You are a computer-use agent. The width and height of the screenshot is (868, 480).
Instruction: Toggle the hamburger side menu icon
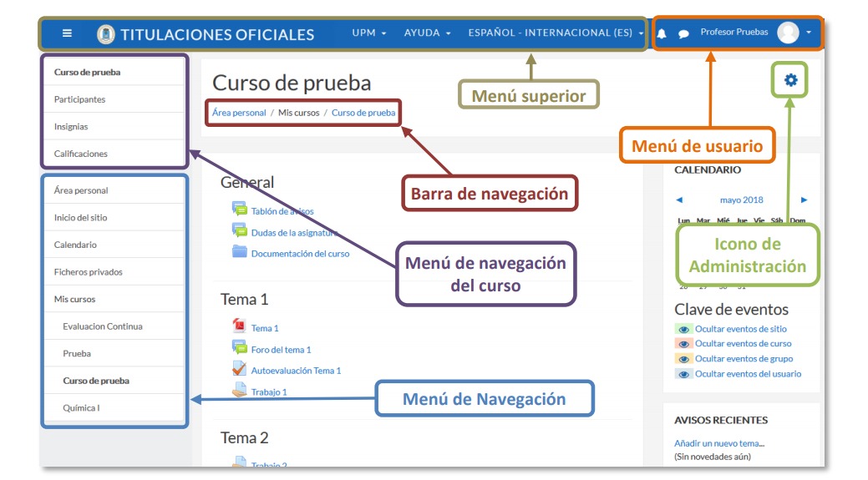pos(67,33)
